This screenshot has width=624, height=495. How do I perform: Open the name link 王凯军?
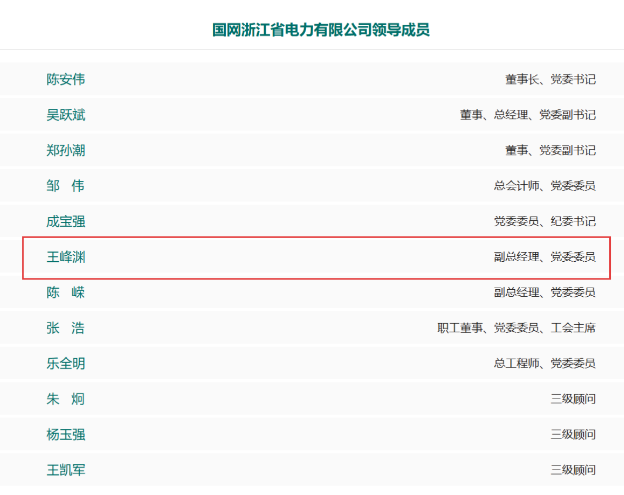pyautogui.click(x=66, y=470)
